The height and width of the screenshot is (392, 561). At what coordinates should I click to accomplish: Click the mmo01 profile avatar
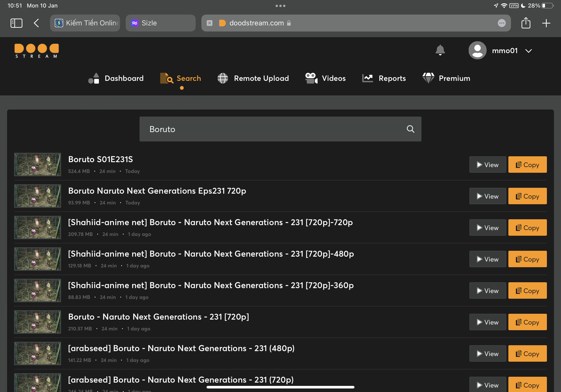477,50
